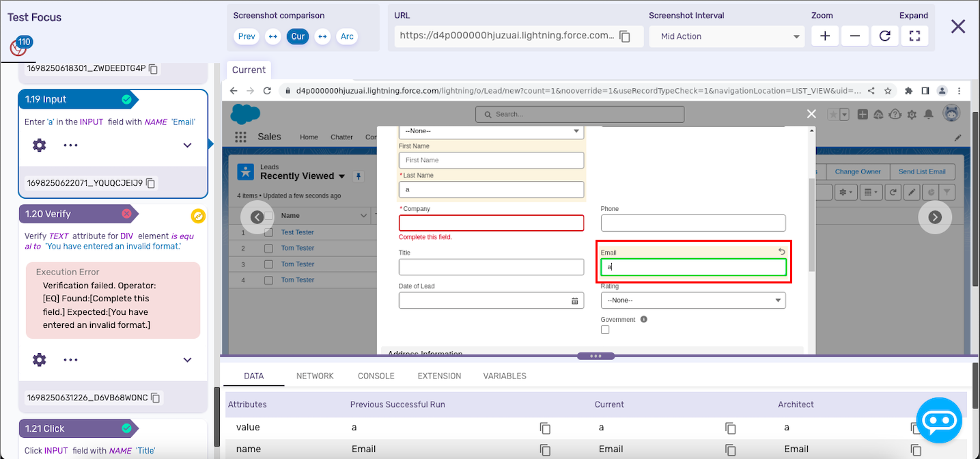Screen dimensions: 980x459
Task: Tick the Government checkbox
Action: [x=605, y=330]
